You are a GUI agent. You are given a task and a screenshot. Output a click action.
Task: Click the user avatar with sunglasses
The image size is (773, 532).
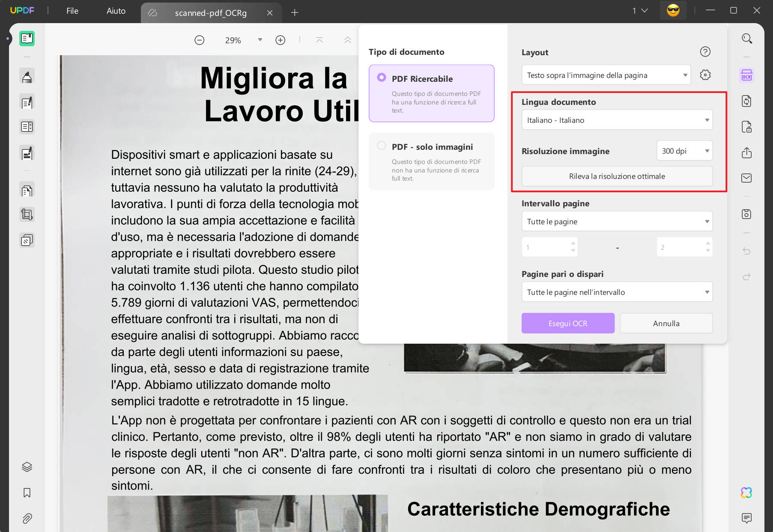(x=673, y=10)
